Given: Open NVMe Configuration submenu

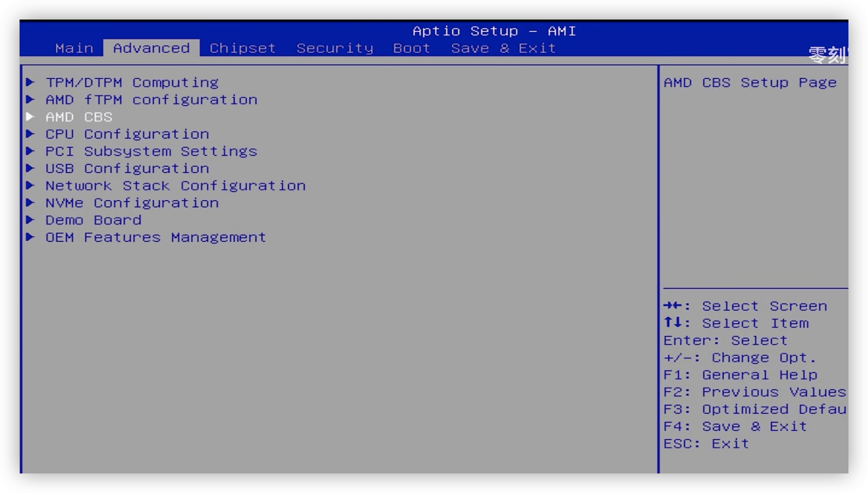Looking at the screenshot, I should [x=133, y=203].
